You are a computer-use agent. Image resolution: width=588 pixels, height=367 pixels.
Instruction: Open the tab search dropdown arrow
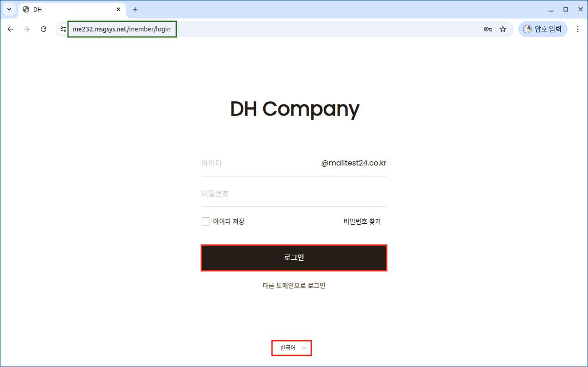pyautogui.click(x=9, y=9)
